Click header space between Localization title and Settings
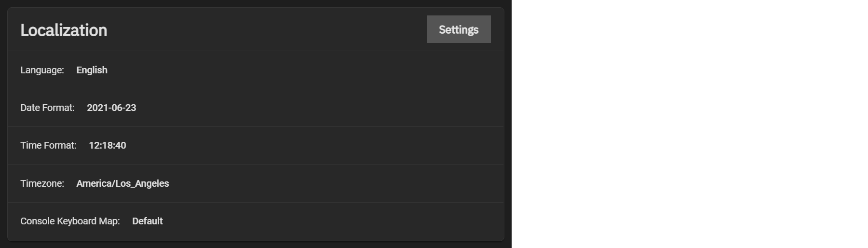This screenshot has height=248, width=868. click(265, 30)
